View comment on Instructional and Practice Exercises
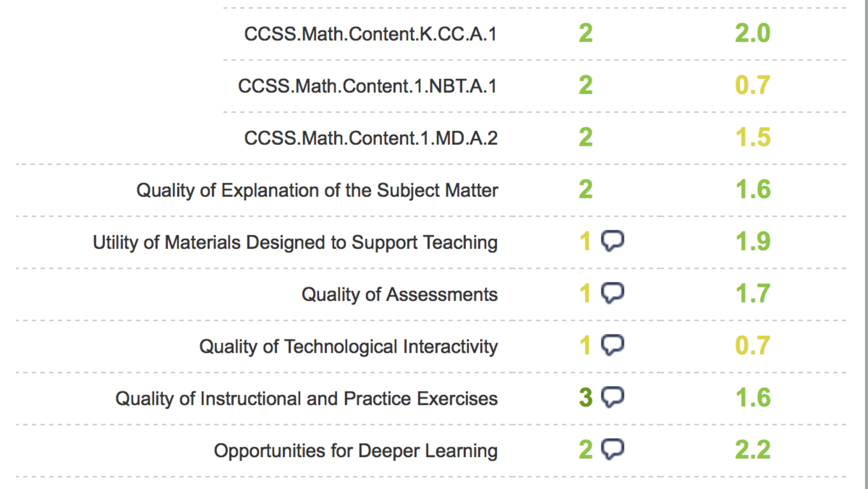This screenshot has width=868, height=489. (x=612, y=397)
